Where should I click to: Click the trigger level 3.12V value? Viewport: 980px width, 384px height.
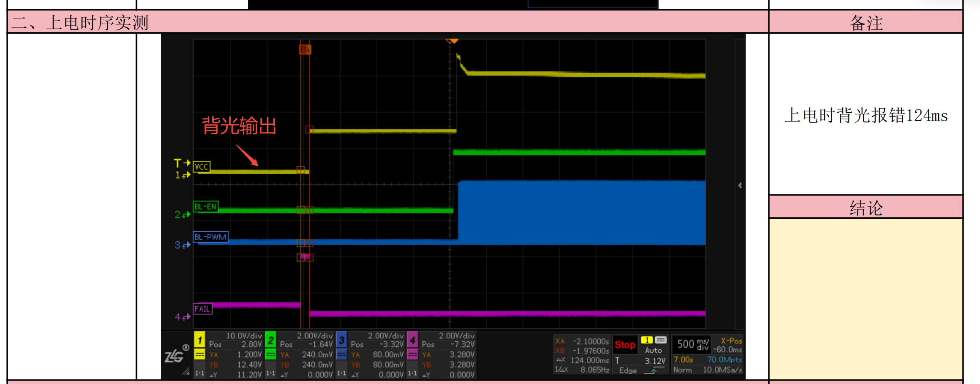pos(655,361)
